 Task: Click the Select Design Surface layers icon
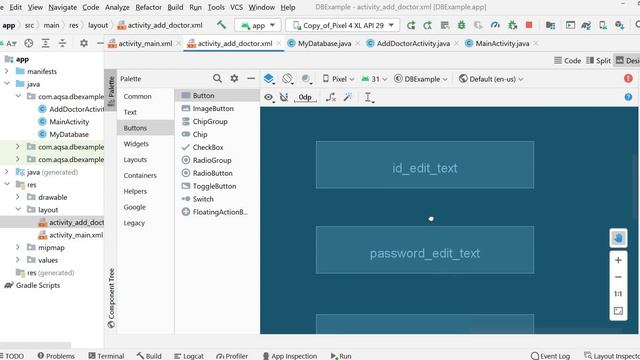269,78
